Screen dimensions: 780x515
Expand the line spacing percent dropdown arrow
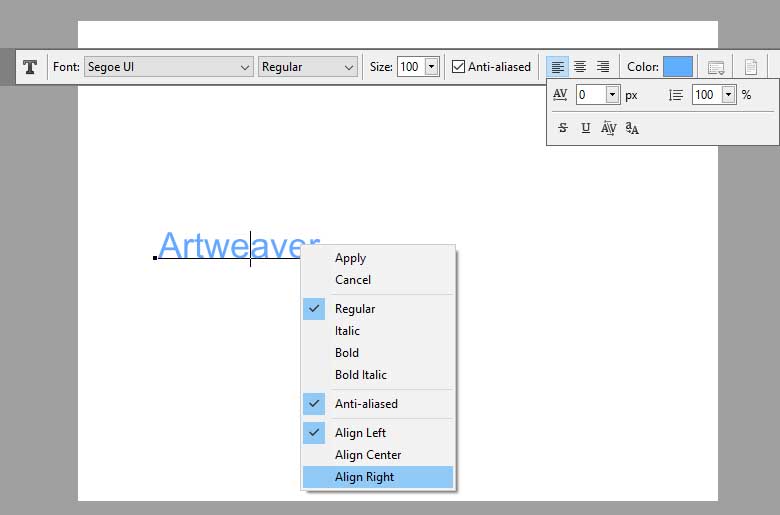pos(728,95)
